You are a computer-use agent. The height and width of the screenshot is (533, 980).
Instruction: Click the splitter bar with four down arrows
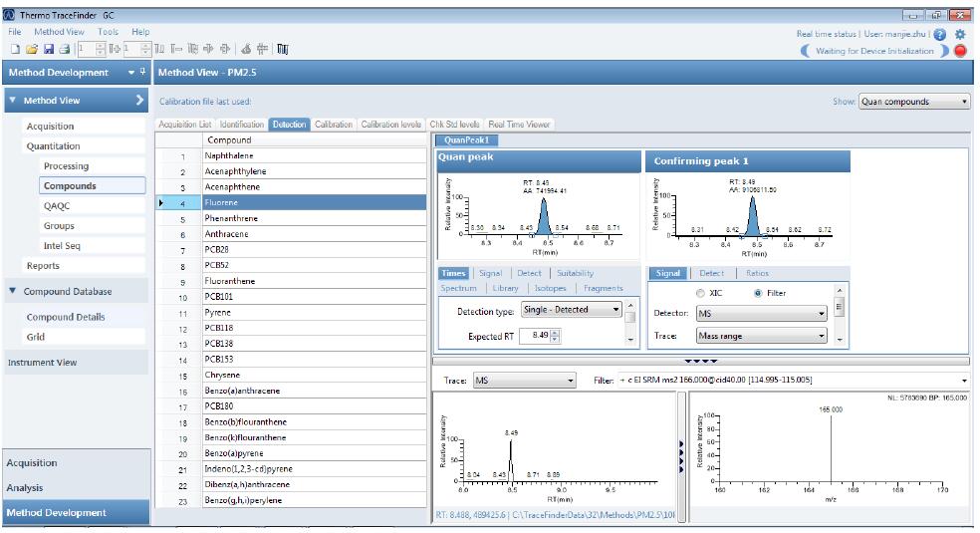click(700, 361)
